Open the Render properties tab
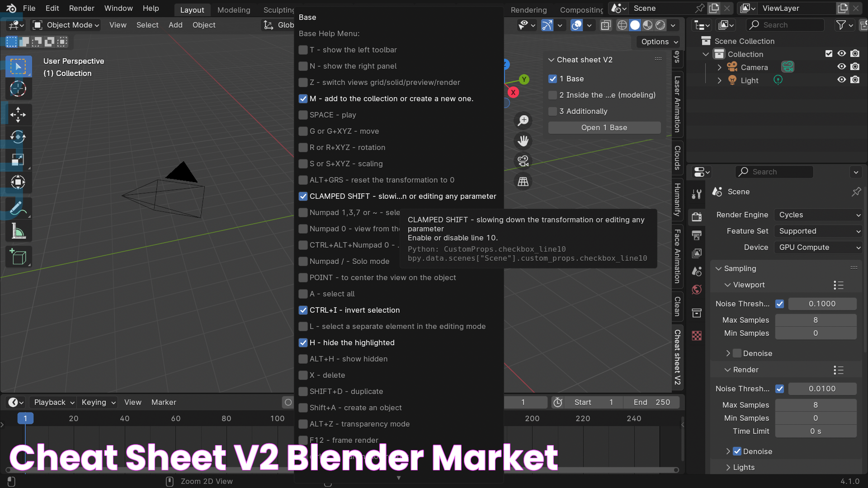The height and width of the screenshot is (488, 868). tap(697, 217)
